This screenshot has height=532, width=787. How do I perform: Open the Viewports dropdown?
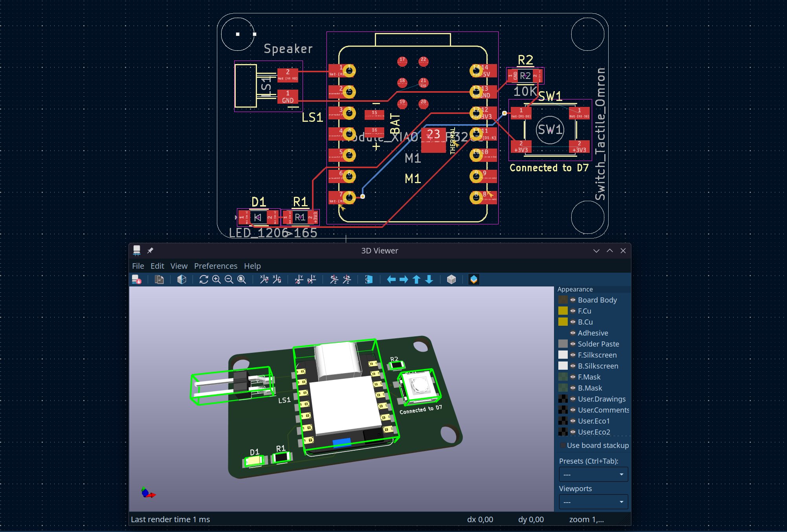pyautogui.click(x=593, y=502)
